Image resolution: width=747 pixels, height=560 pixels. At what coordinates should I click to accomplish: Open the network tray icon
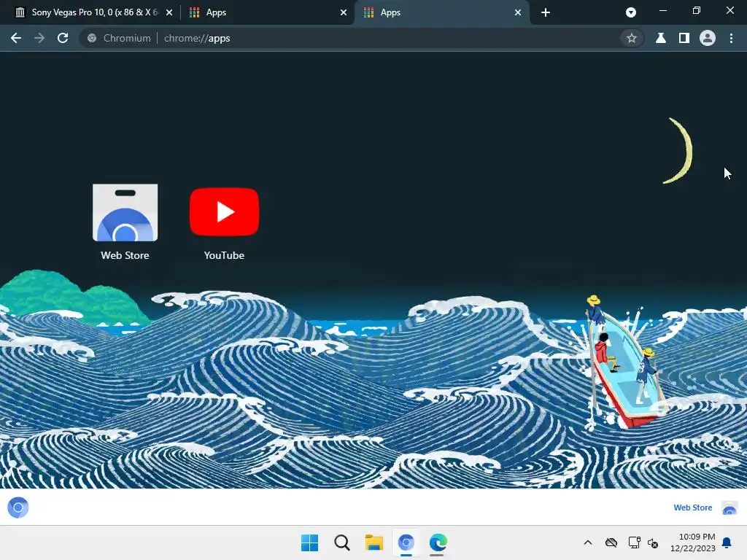coord(634,542)
